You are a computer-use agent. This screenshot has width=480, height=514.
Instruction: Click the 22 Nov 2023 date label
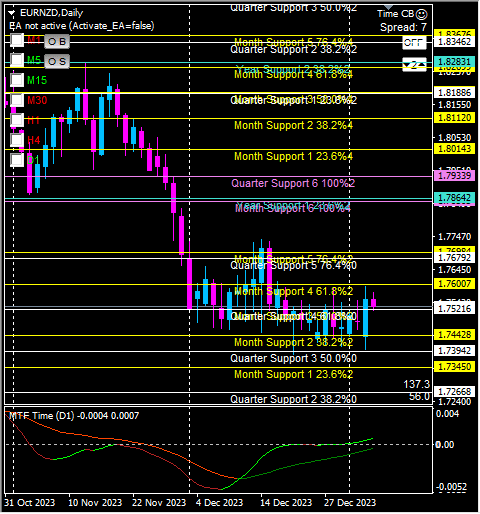click(x=159, y=502)
